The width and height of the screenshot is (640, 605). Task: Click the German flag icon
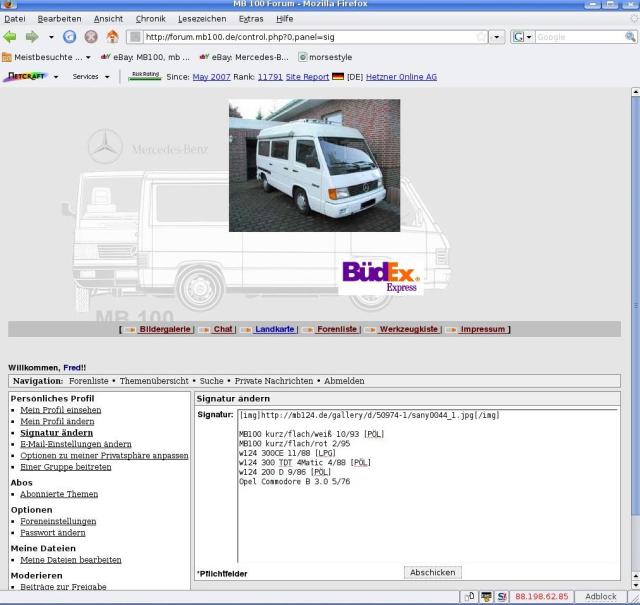[x=338, y=76]
